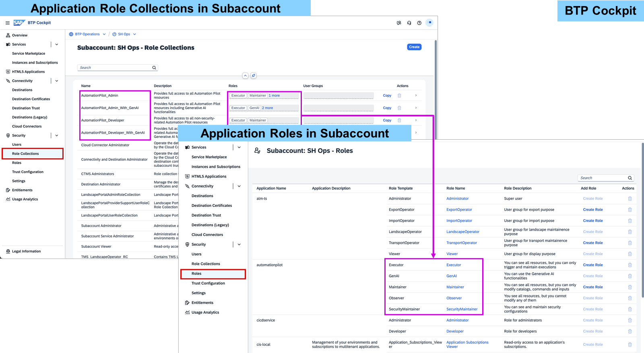644x353 pixels.
Task: Open the hamburger navigation menu beside the SAP logo
Action: point(7,23)
